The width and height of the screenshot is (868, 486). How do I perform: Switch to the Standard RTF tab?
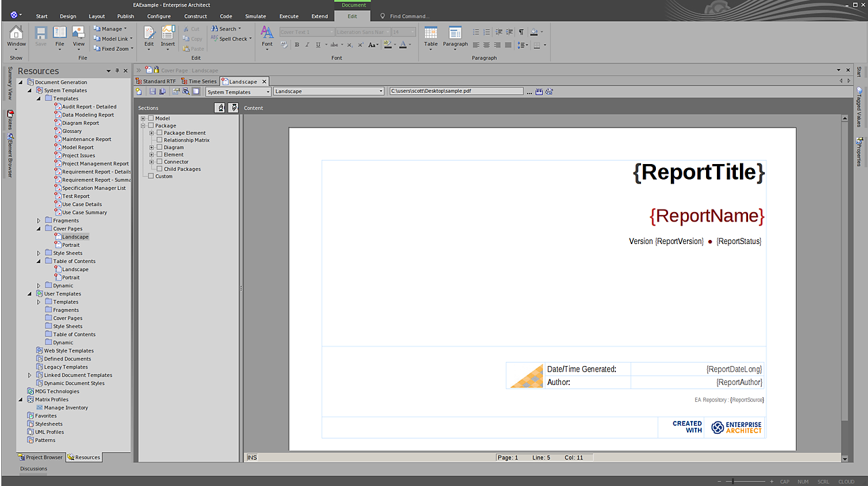[x=156, y=81]
